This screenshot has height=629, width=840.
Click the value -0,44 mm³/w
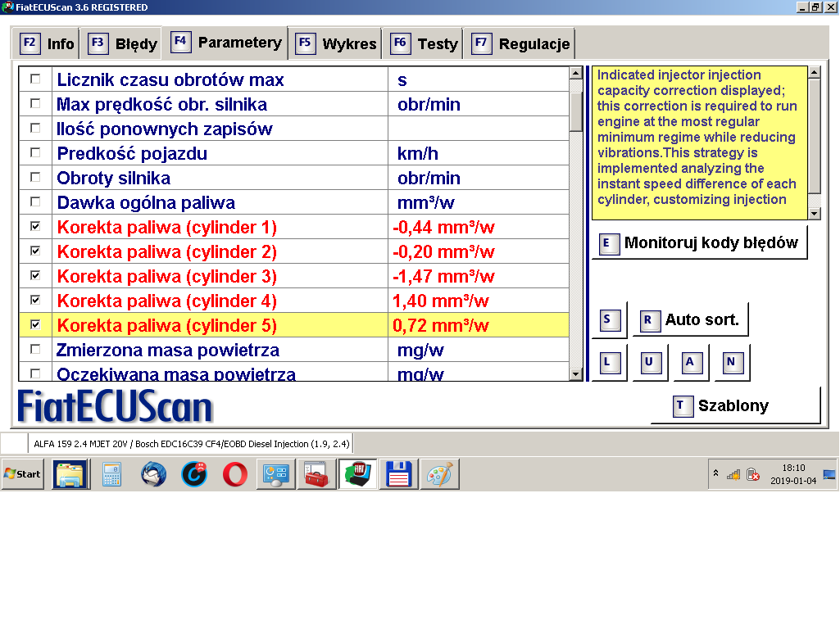[443, 228]
